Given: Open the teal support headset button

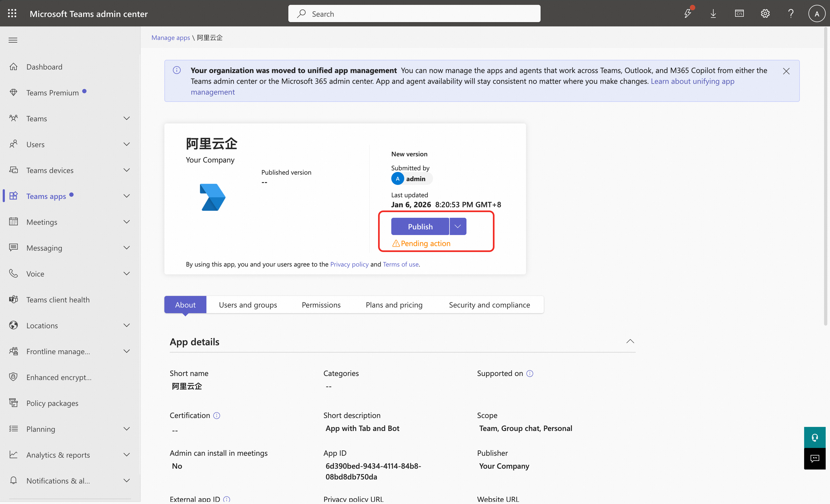Looking at the screenshot, I should coord(814,437).
